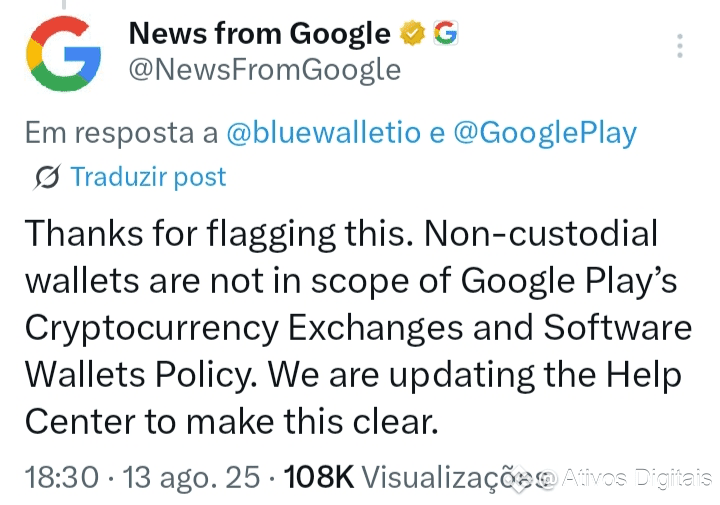The image size is (720, 505).
Task: Open the three-dot more options menu
Action: pyautogui.click(x=680, y=47)
